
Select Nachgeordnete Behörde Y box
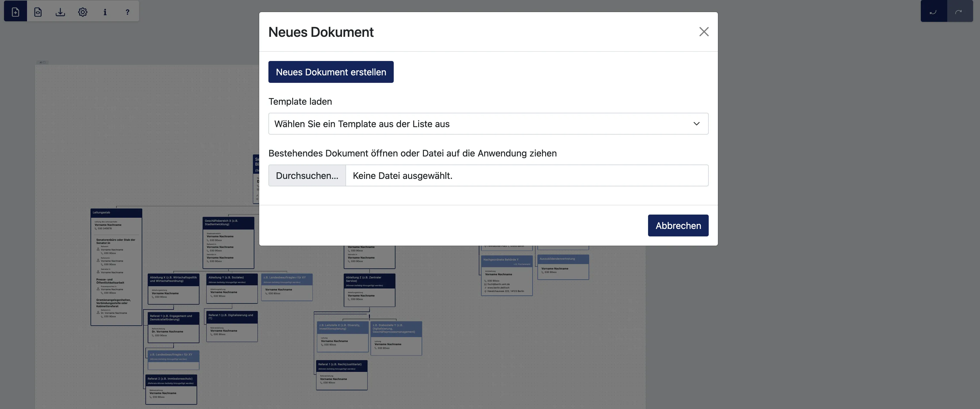(x=507, y=276)
